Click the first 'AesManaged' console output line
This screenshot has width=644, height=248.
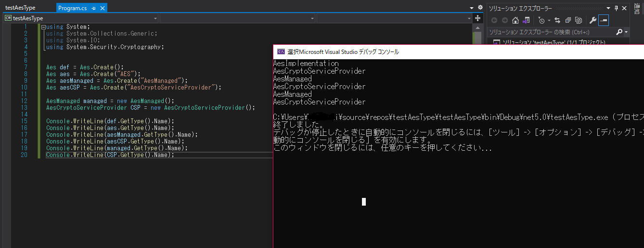pyautogui.click(x=292, y=79)
